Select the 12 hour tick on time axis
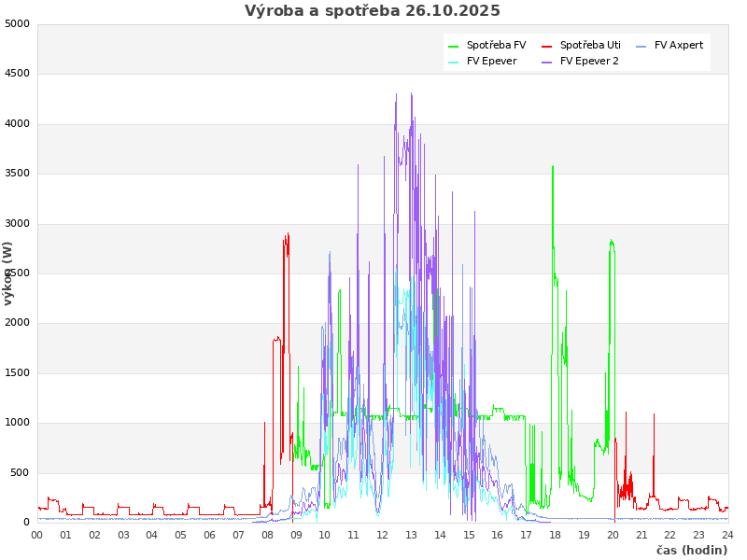 tap(382, 535)
